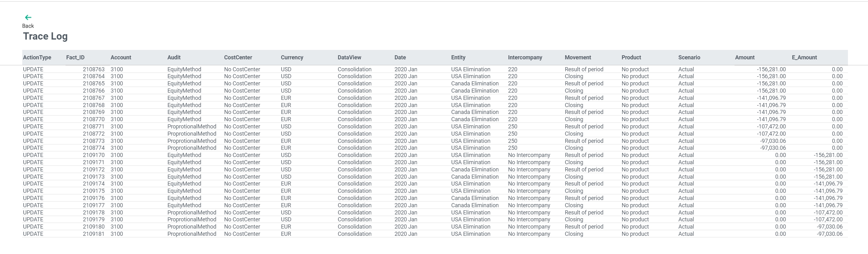The width and height of the screenshot is (868, 254).
Task: Click No Intercompany in row 2109170
Action: 529,155
